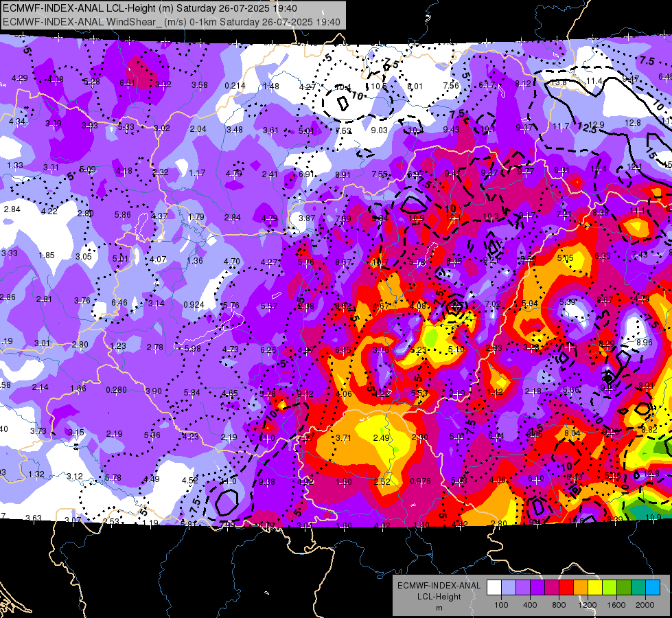Viewport: 672px width, 618px height.
Task: Click the grid value 6.26
Action: [268, 350]
